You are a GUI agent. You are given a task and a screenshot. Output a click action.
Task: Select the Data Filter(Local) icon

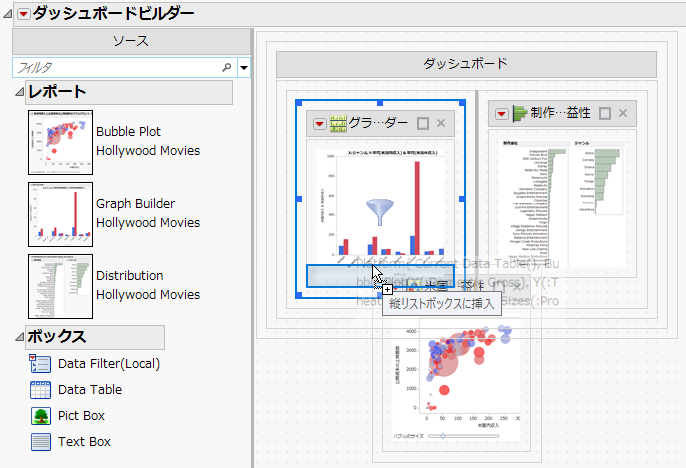(40, 363)
